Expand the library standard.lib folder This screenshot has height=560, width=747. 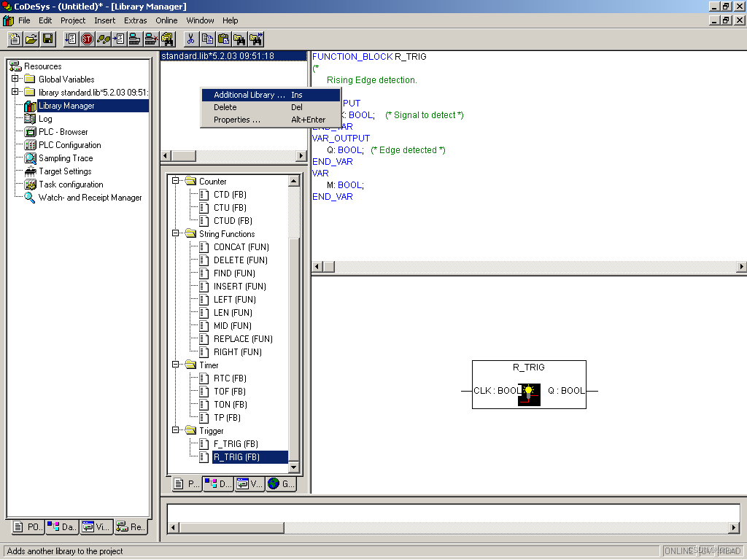[15, 91]
